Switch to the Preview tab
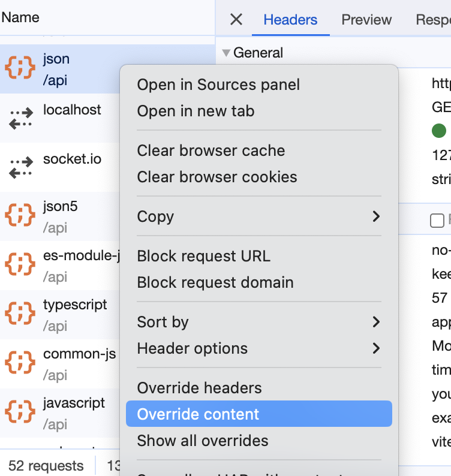Viewport: 451px width, 476px height. 366,20
